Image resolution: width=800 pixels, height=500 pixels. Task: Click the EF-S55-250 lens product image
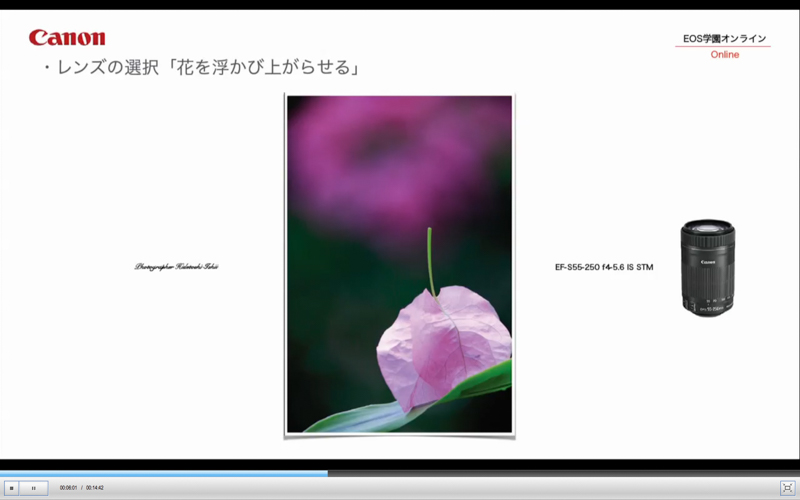[x=708, y=268]
